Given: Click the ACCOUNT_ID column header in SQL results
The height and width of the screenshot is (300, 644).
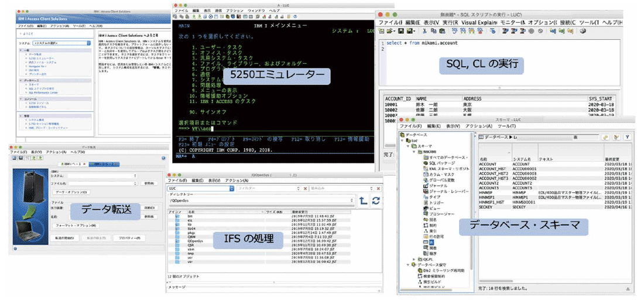Looking at the screenshot, I should (x=399, y=98).
